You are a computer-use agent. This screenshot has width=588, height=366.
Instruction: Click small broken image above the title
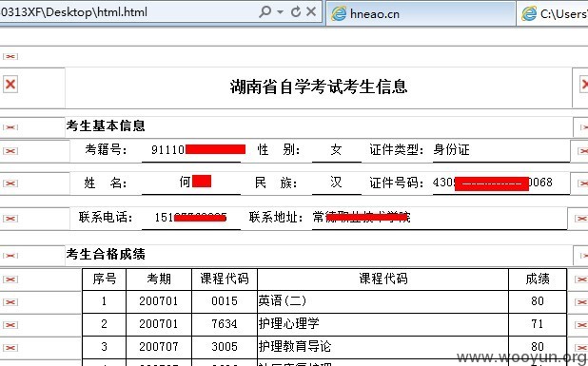[x=10, y=57]
